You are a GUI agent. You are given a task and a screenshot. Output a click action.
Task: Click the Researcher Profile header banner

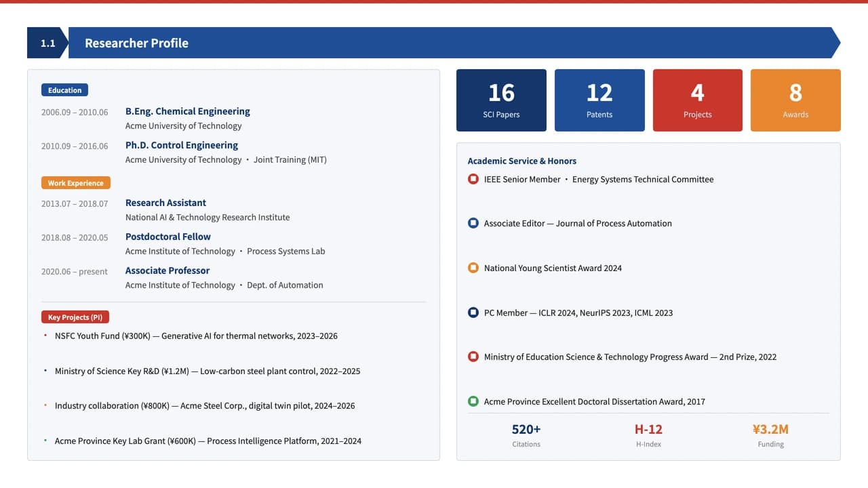point(454,43)
